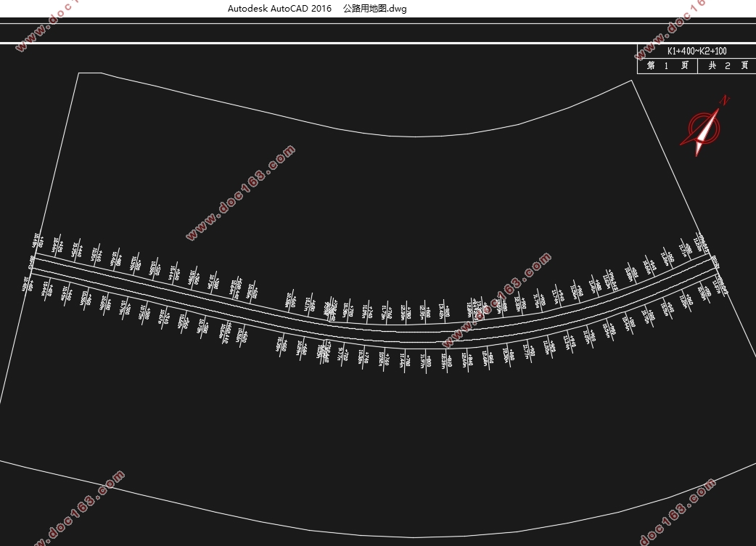The height and width of the screenshot is (546, 756).
Task: Select the 共 2 页 total pages cell
Action: pos(727,65)
